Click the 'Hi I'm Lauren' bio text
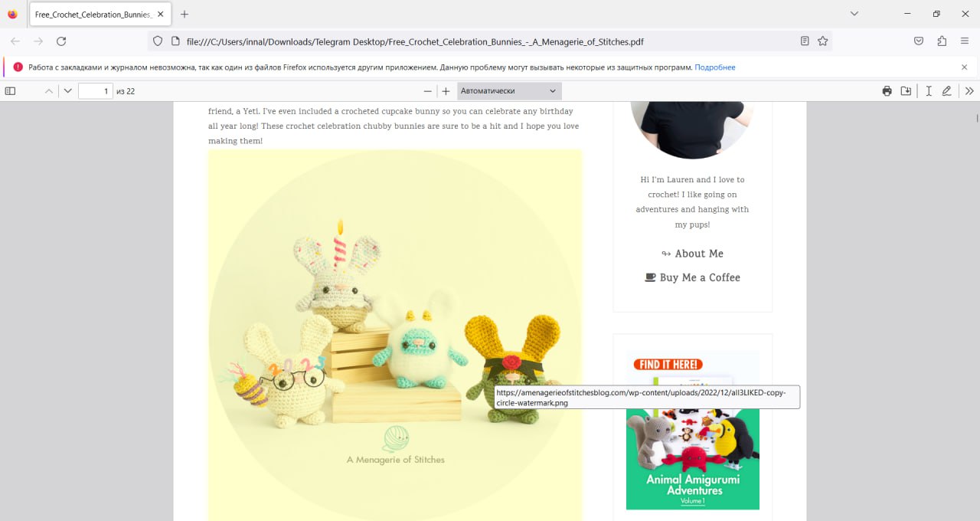This screenshot has height=521, width=980. click(692, 202)
